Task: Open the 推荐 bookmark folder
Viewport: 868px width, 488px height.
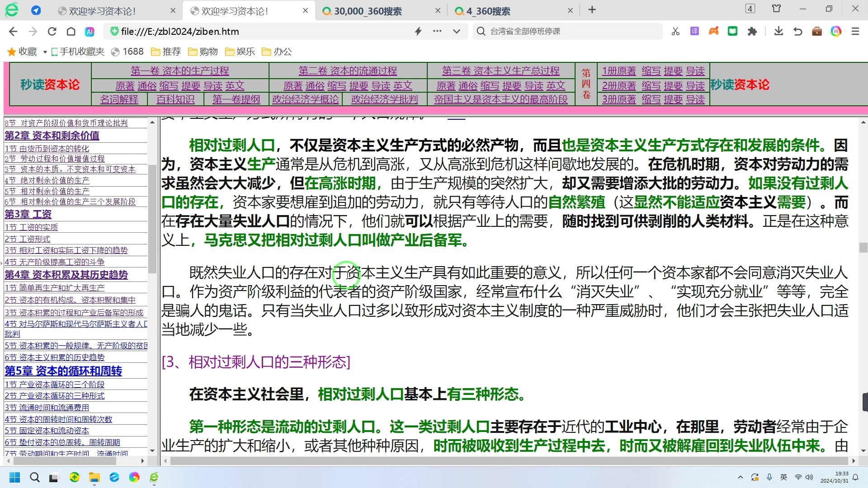Action: (x=166, y=52)
